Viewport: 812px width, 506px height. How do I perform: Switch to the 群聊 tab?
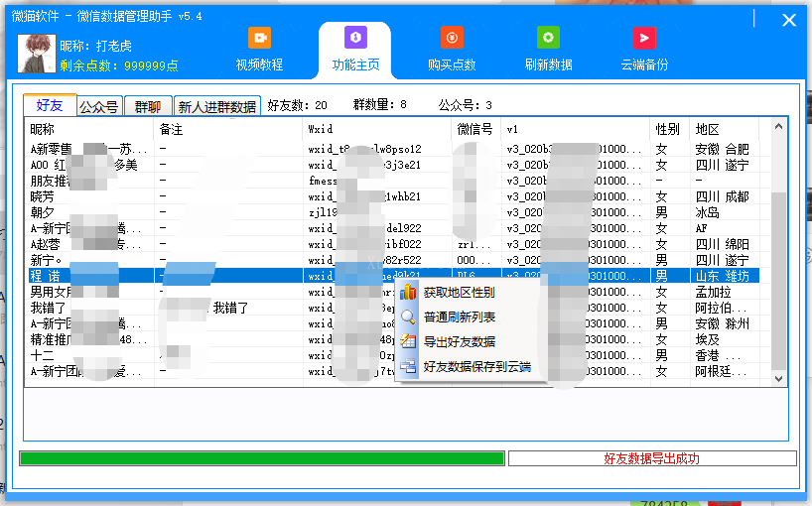tap(148, 106)
